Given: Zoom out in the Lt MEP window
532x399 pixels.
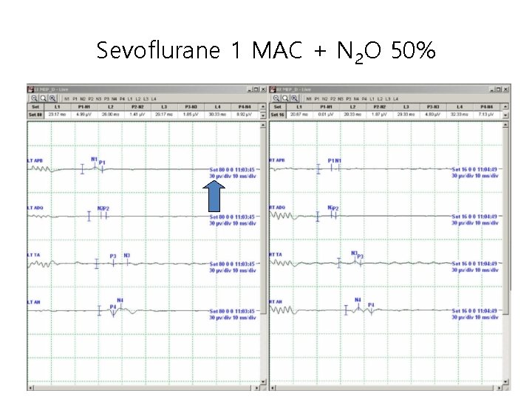Looking at the screenshot, I should click(x=34, y=98).
